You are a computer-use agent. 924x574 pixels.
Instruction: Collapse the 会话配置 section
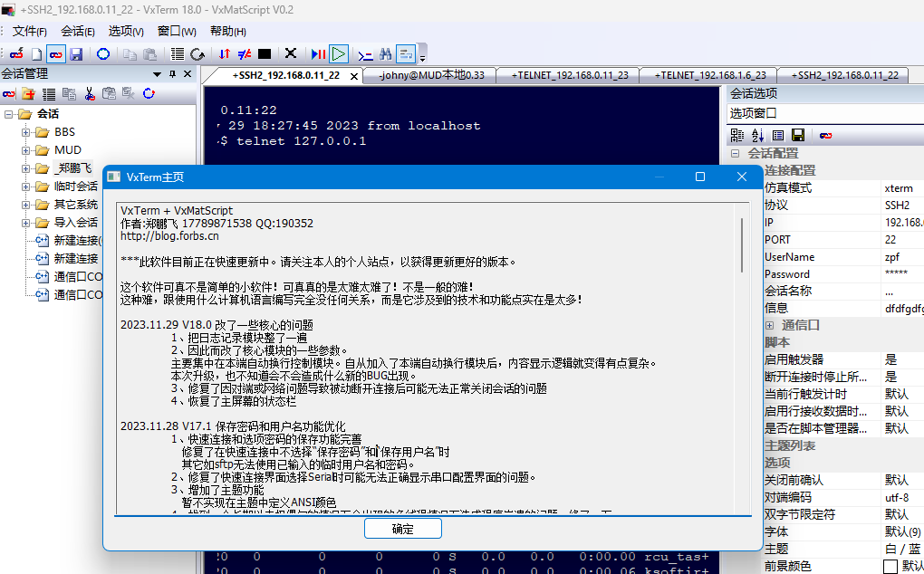click(735, 154)
